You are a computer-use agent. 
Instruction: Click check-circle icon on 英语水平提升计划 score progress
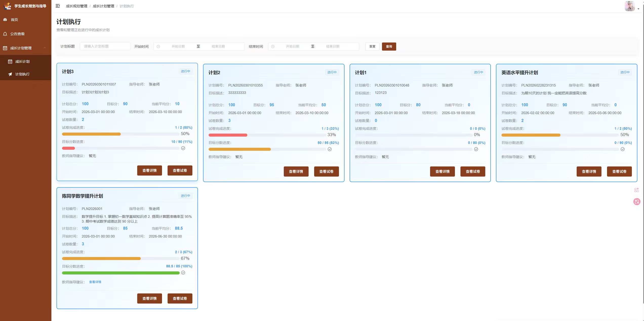coord(623,149)
